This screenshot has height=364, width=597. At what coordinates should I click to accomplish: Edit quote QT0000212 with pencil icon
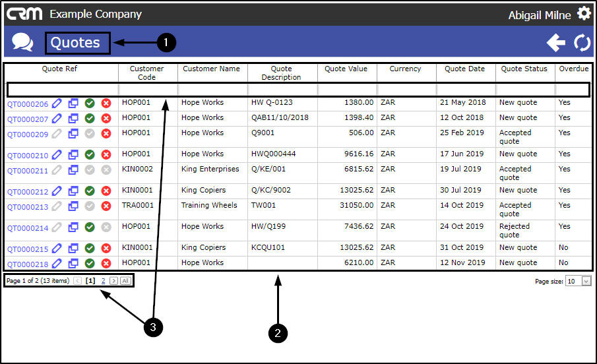[57, 191]
